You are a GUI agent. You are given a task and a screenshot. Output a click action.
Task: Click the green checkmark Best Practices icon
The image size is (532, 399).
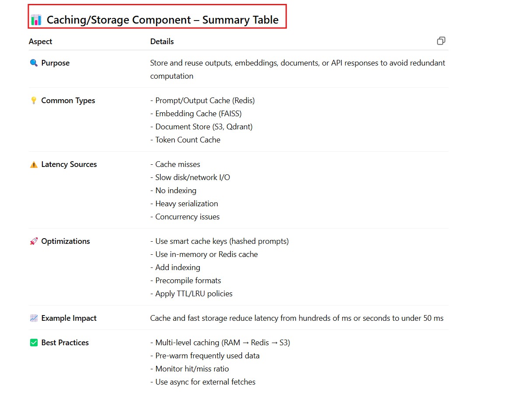pyautogui.click(x=34, y=343)
